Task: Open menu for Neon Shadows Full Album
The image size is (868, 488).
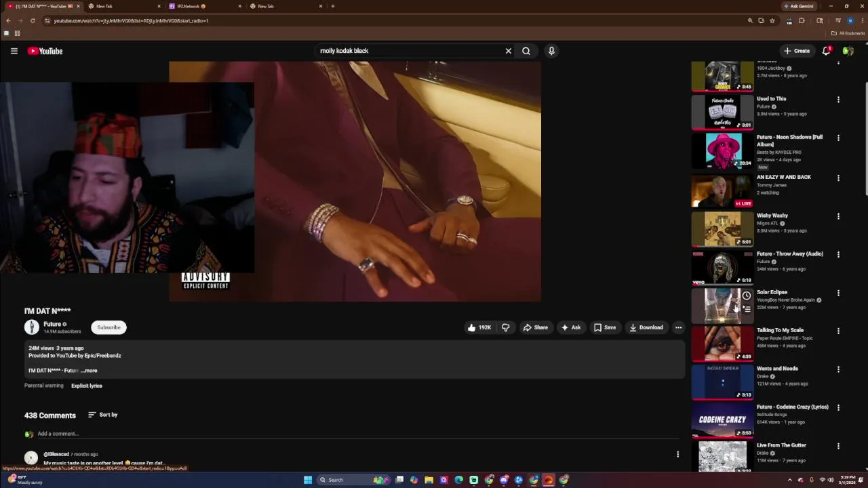Action: 838,138
